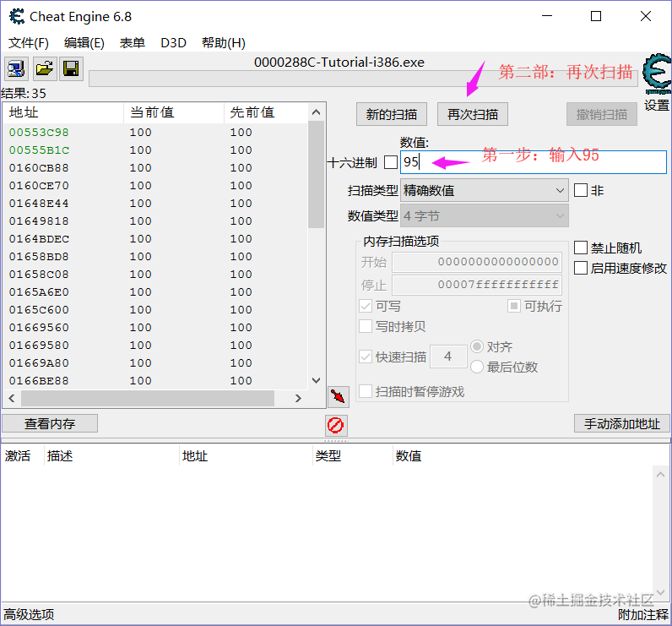Click the Cheat Engine title bar icon
Image resolution: width=672 pixels, height=626 pixels.
[x=17, y=17]
